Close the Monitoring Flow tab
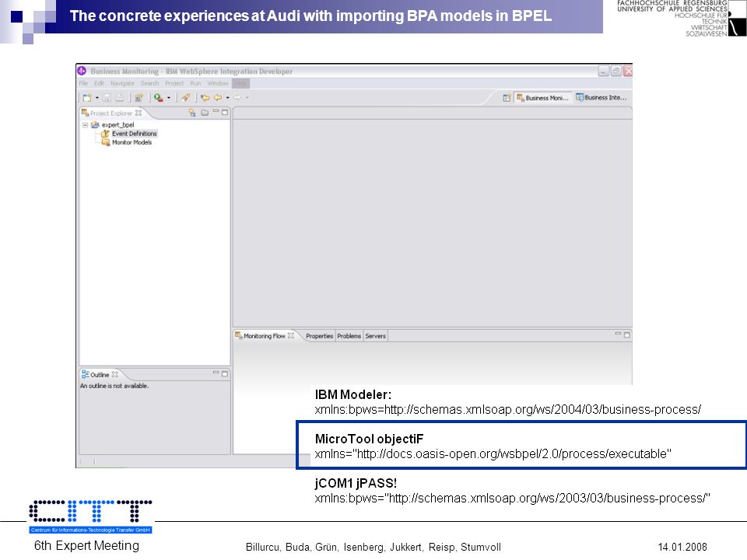Screen dimensions: 747x560 pos(290,336)
